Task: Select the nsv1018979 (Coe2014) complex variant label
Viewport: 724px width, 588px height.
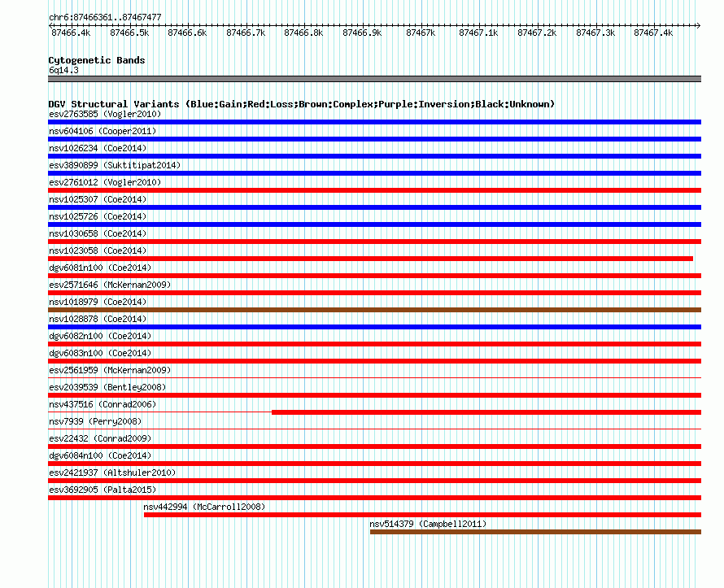Action: click(x=98, y=302)
